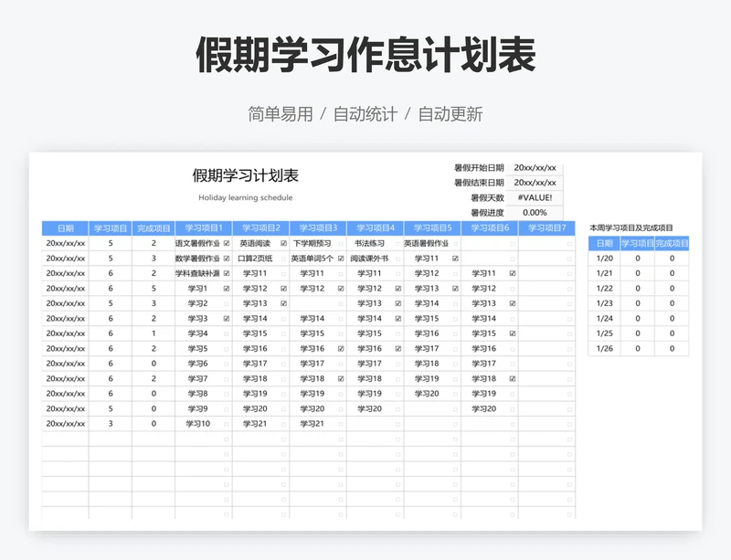Click the 暑假开始日期 label

[x=479, y=168]
